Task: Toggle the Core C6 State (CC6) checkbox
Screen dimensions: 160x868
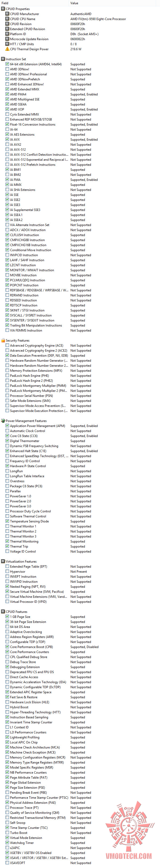Action: 7,436
